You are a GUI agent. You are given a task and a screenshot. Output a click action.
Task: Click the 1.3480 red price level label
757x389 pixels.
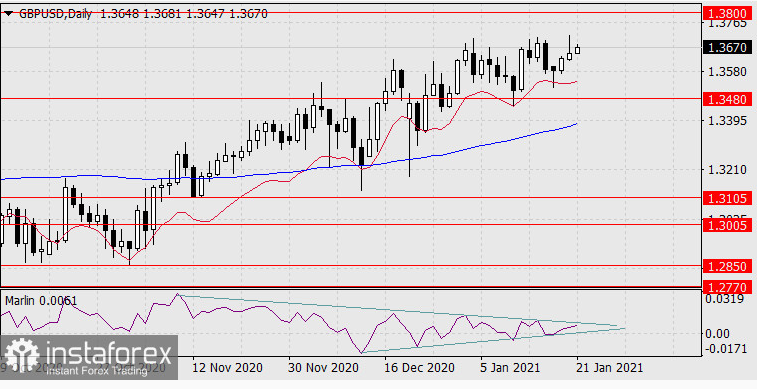[x=728, y=99]
